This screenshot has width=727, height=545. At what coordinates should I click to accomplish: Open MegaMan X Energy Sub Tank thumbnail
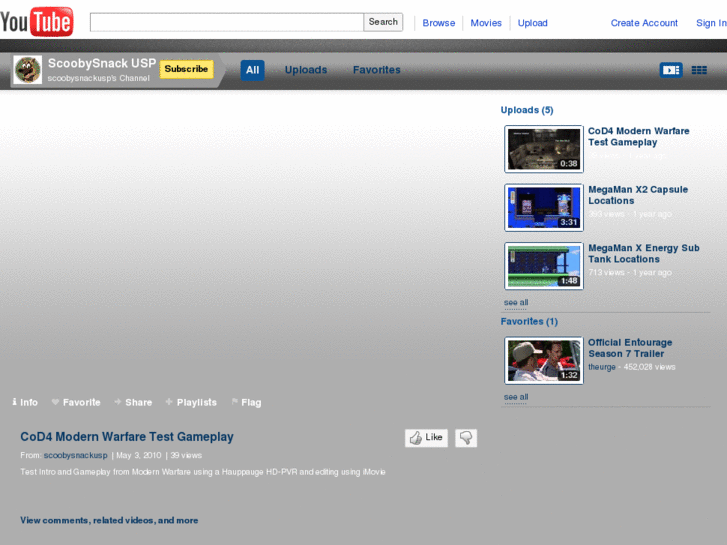[x=544, y=266]
